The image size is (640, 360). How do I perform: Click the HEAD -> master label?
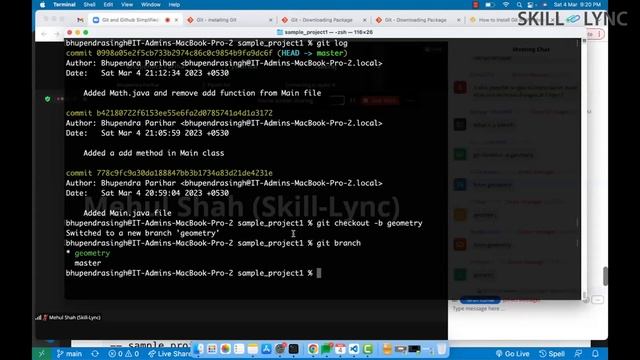312,53
